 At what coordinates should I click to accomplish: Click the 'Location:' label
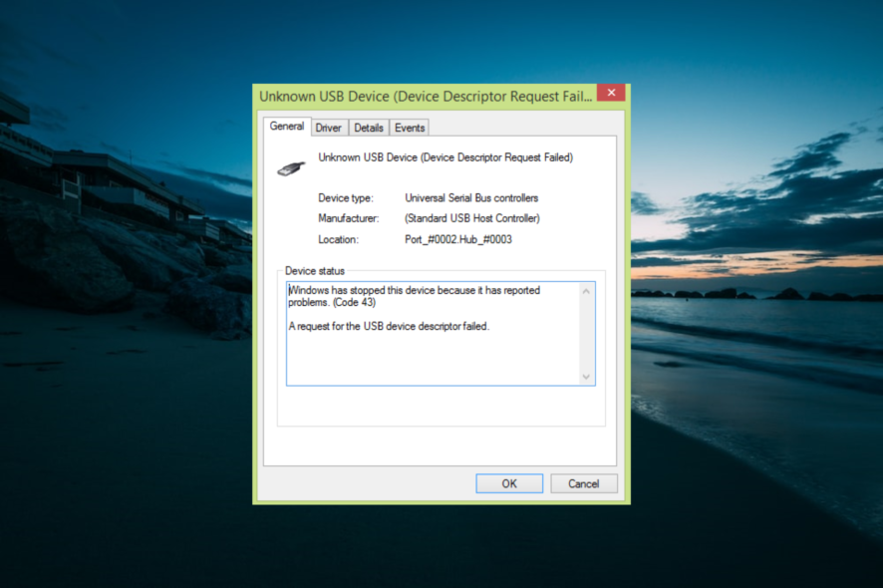339,239
